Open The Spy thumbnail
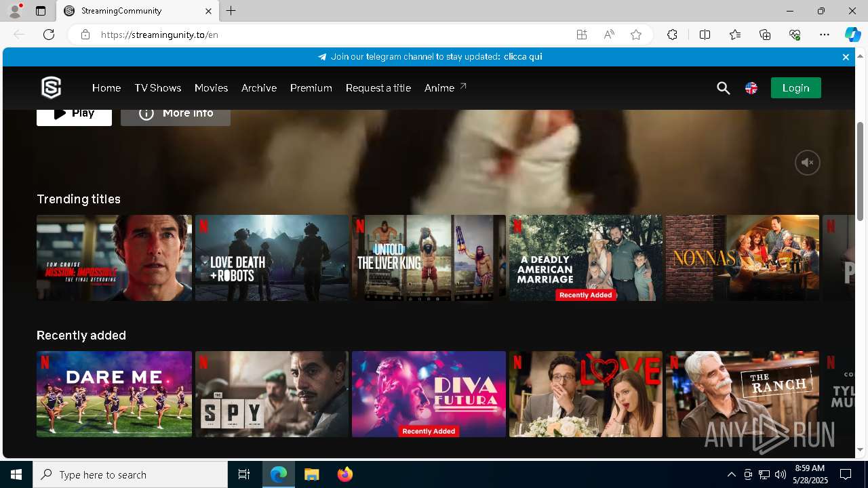Viewport: 868px width, 488px height. coord(272,394)
